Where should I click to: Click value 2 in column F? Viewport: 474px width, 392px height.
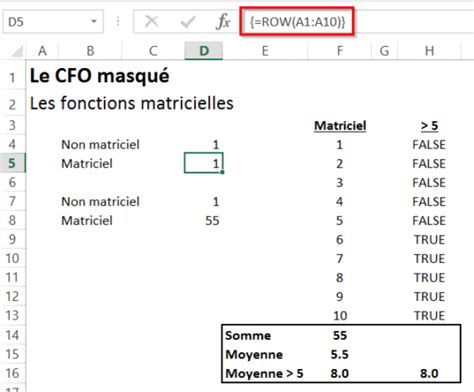click(339, 164)
